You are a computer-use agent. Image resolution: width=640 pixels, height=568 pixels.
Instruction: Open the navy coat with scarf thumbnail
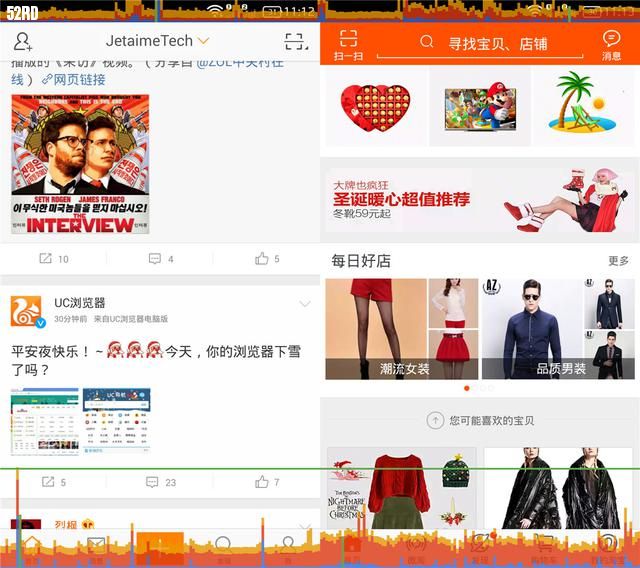[x=609, y=303]
